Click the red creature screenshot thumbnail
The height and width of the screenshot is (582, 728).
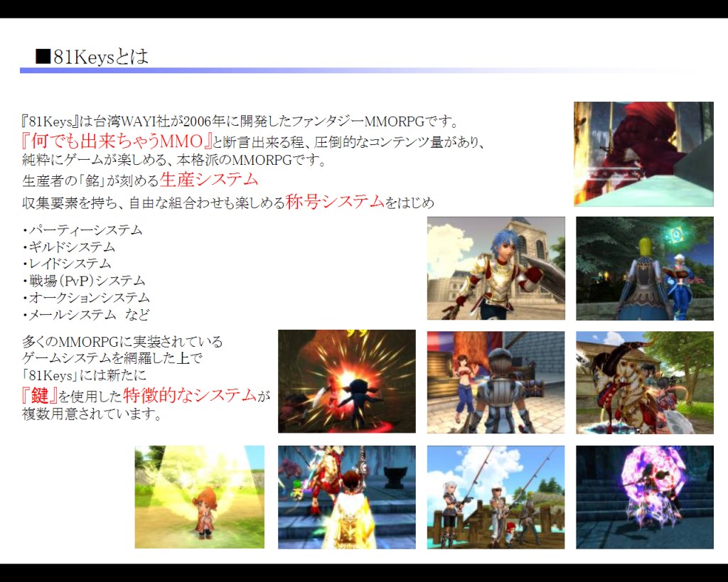[x=643, y=153]
